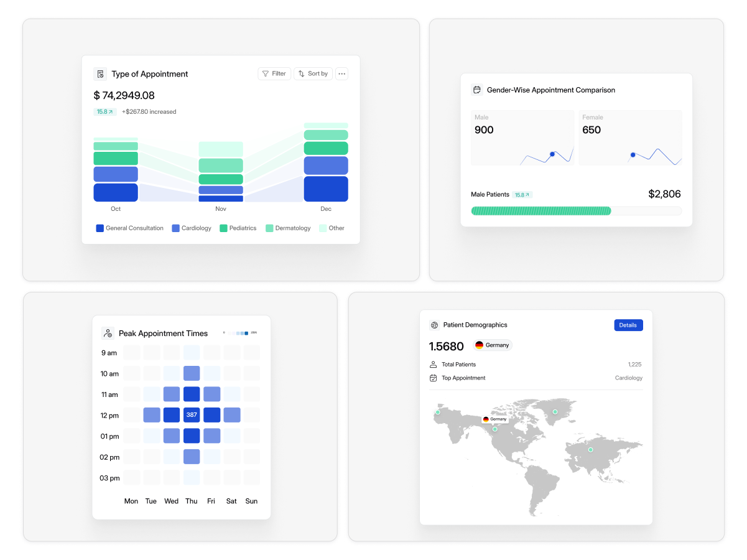Click the heatmap intensity scale legend
Viewport: 747px width, 560px height.
tap(240, 333)
